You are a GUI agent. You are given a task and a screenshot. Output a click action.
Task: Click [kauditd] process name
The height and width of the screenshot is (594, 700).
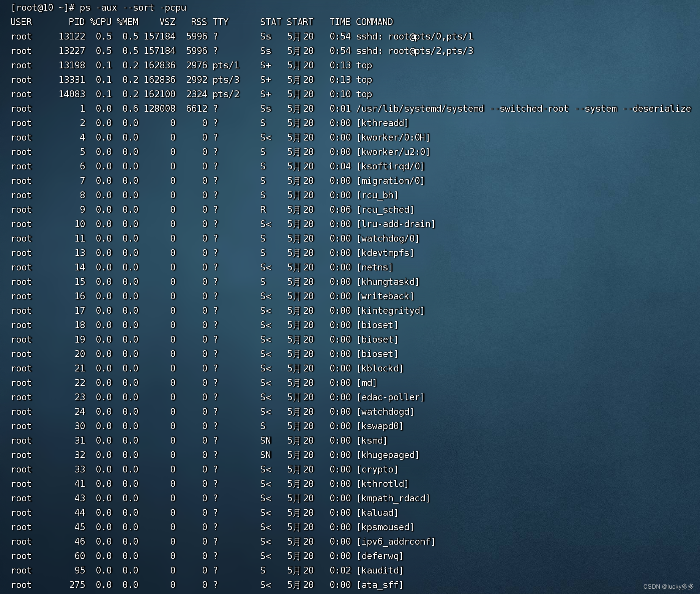(380, 570)
